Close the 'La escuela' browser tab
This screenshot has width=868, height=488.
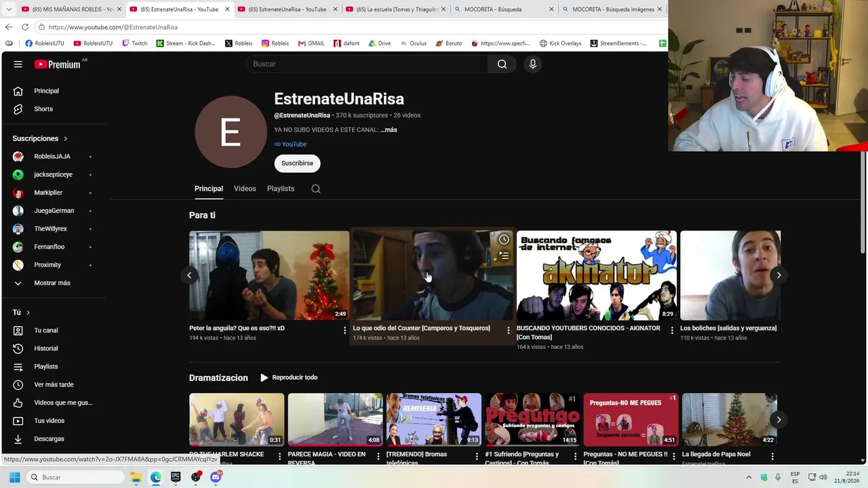pos(443,9)
